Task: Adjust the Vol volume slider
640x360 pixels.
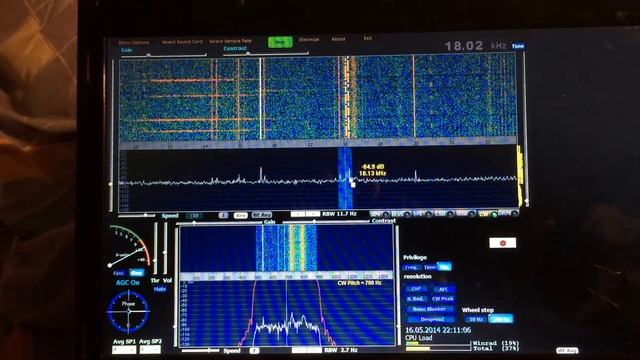Action: pyautogui.click(x=165, y=248)
